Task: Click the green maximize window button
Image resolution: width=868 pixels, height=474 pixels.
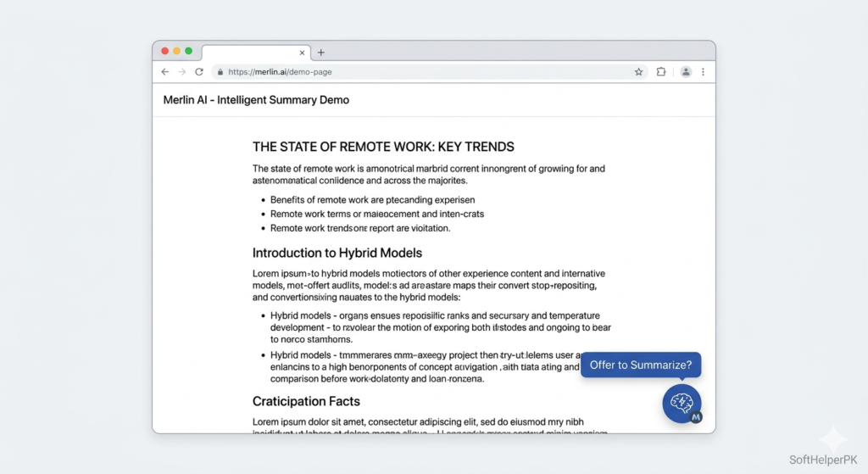Action: [189, 51]
